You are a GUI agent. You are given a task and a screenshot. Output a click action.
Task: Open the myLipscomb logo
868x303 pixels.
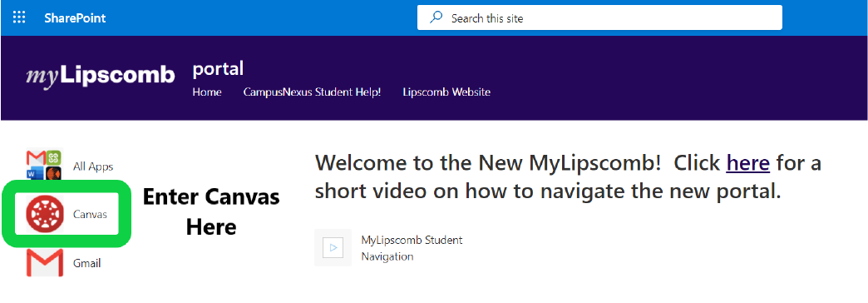click(101, 76)
